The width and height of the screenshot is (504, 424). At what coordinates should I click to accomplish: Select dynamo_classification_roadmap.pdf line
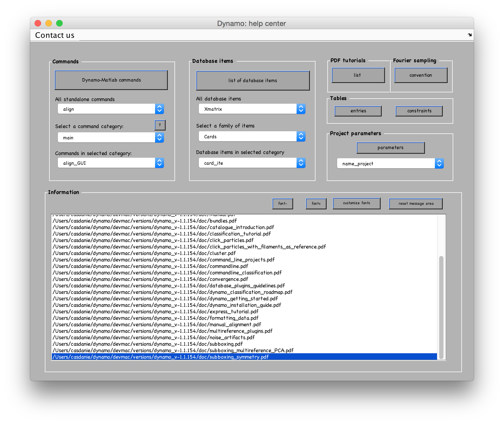(x=244, y=292)
